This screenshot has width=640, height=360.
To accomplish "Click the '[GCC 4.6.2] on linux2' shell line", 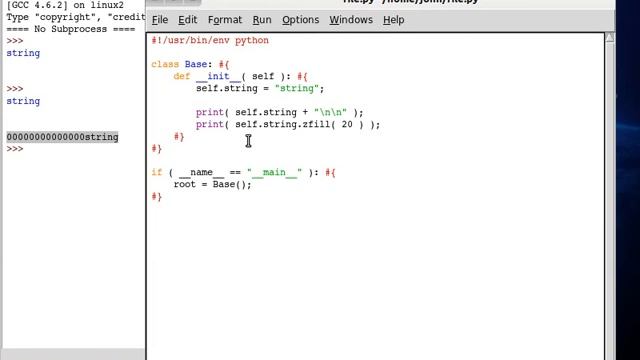I will click(x=65, y=6).
